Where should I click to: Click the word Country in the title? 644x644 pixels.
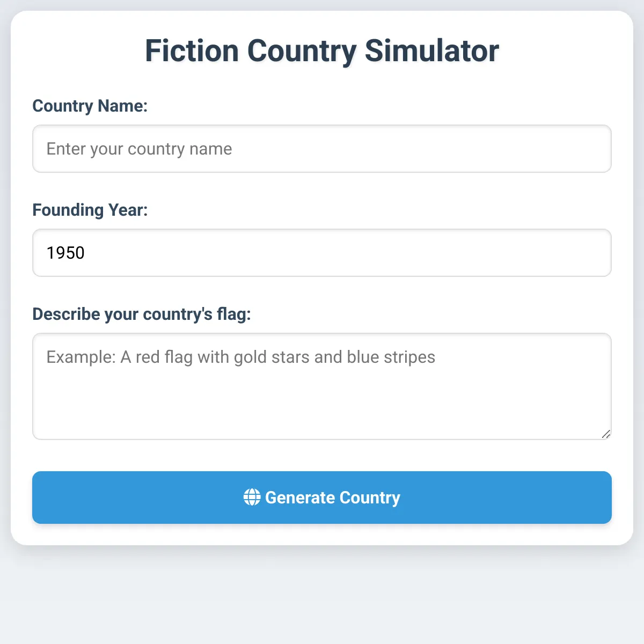tap(302, 51)
